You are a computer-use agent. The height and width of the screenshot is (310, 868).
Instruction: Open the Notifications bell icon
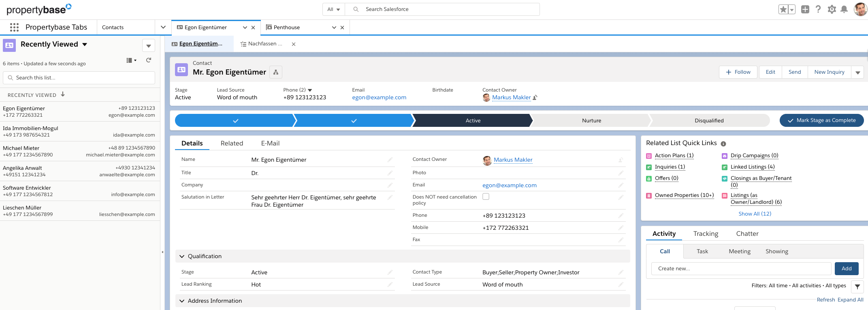(844, 9)
